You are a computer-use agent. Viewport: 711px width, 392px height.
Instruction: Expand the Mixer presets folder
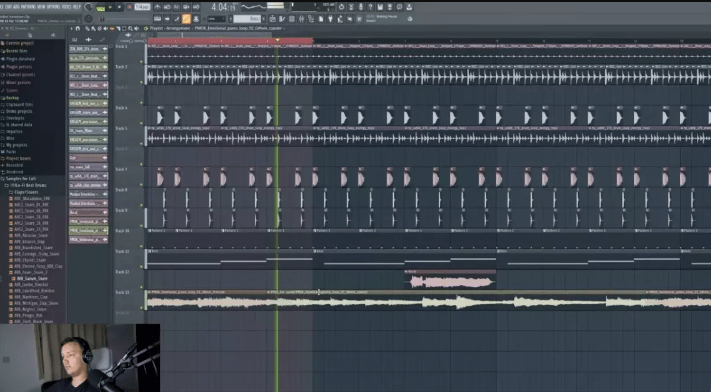17,83
